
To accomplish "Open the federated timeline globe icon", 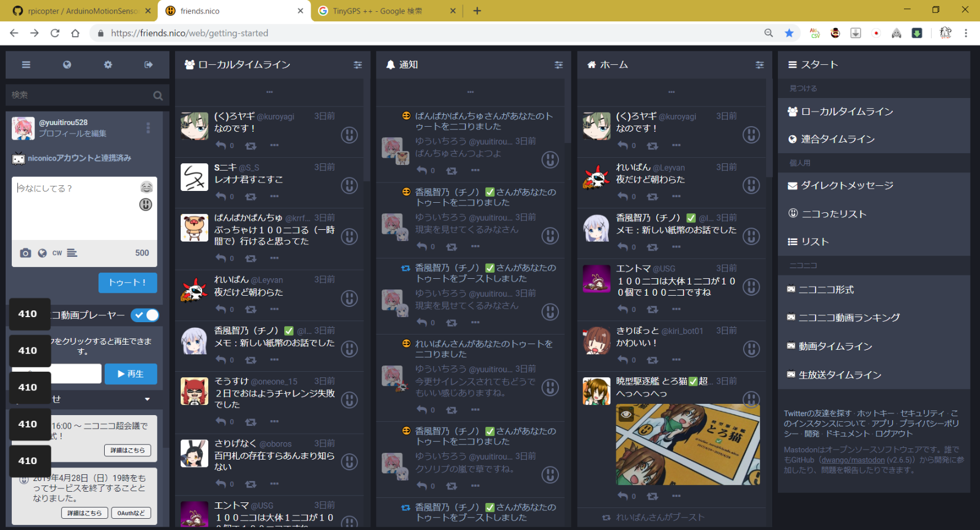I will (67, 65).
